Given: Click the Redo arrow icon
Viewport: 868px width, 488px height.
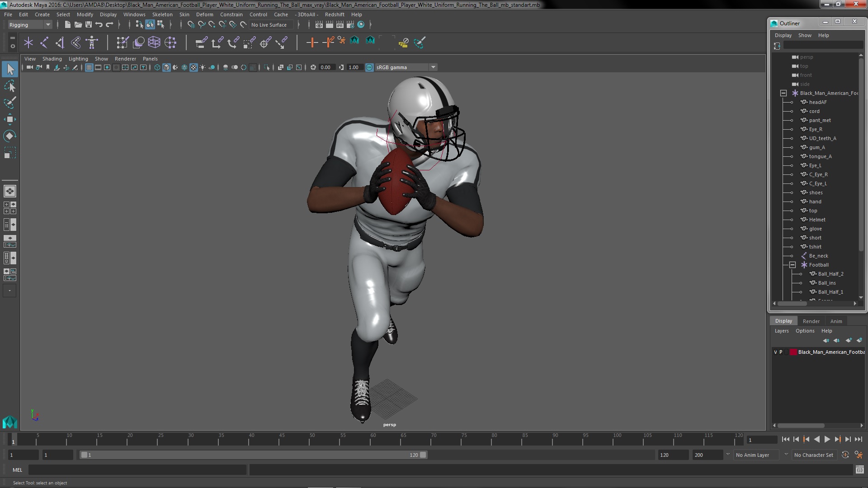Looking at the screenshot, I should (x=109, y=24).
